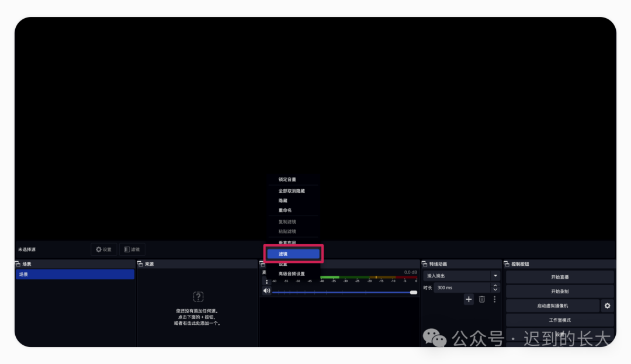Click the 场景 panel dock icon
Screen dimensions: 631x364
(18, 264)
